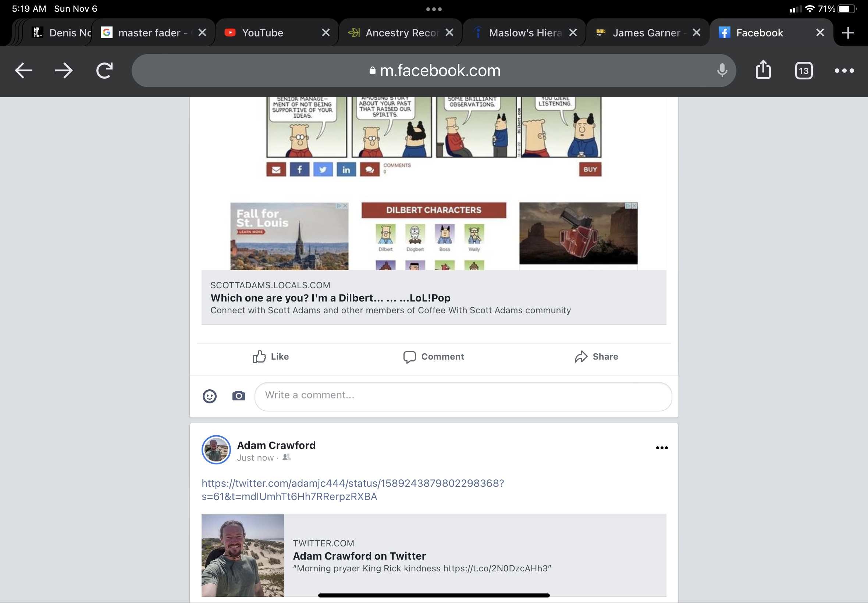Insert an emoji in the comment
Viewport: 868px width, 603px height.
pos(209,396)
